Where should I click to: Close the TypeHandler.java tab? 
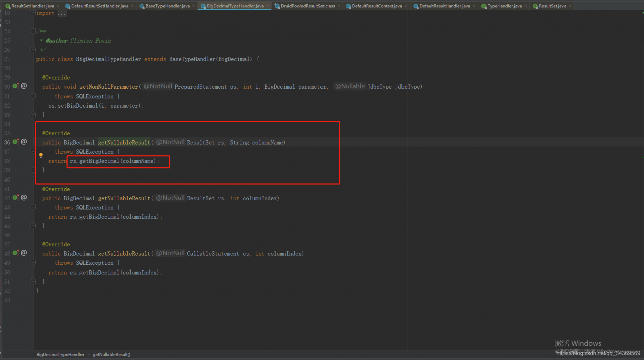point(526,6)
